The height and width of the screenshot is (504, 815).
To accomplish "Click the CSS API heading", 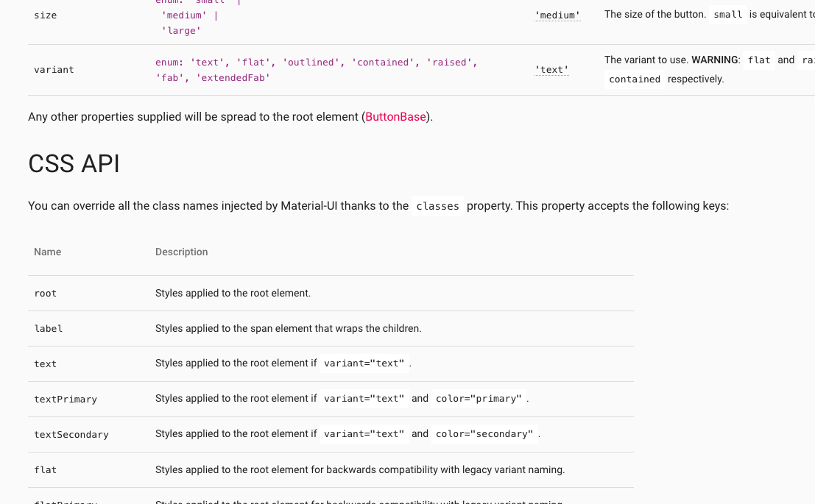I will (x=74, y=163).
